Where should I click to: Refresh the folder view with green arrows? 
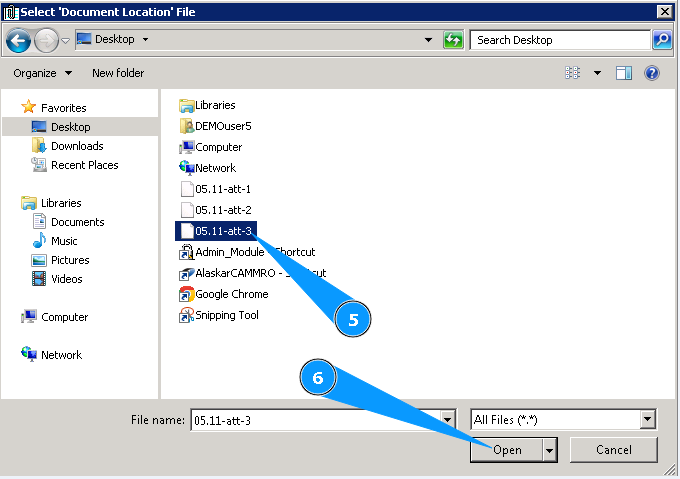pyautogui.click(x=453, y=40)
